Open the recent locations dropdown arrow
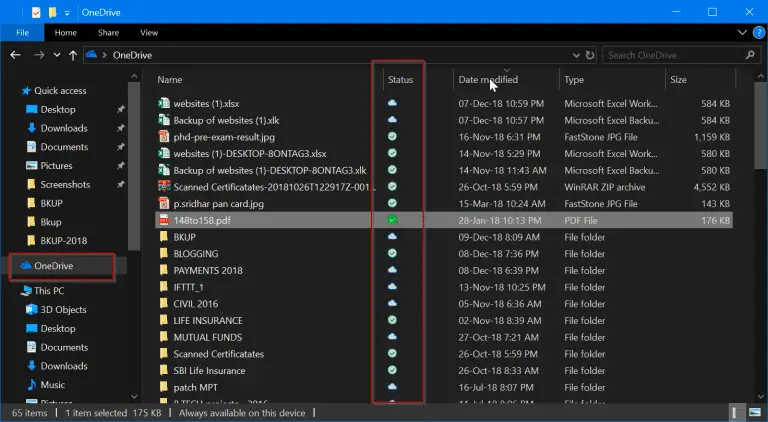This screenshot has height=422, width=768. click(57, 55)
